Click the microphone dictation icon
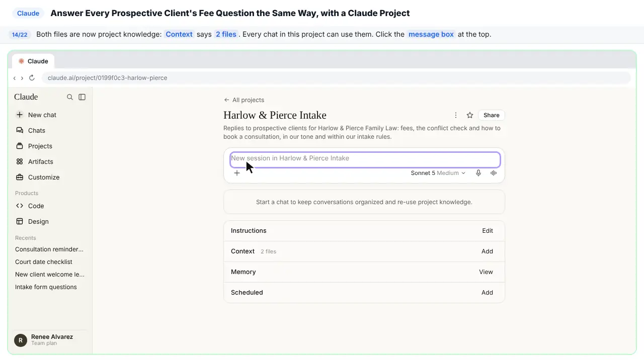The image size is (644, 362). click(x=478, y=173)
